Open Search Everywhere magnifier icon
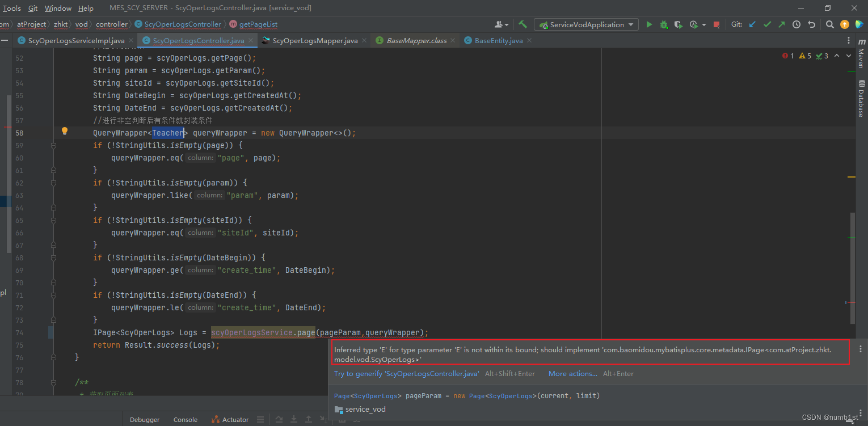 830,24
